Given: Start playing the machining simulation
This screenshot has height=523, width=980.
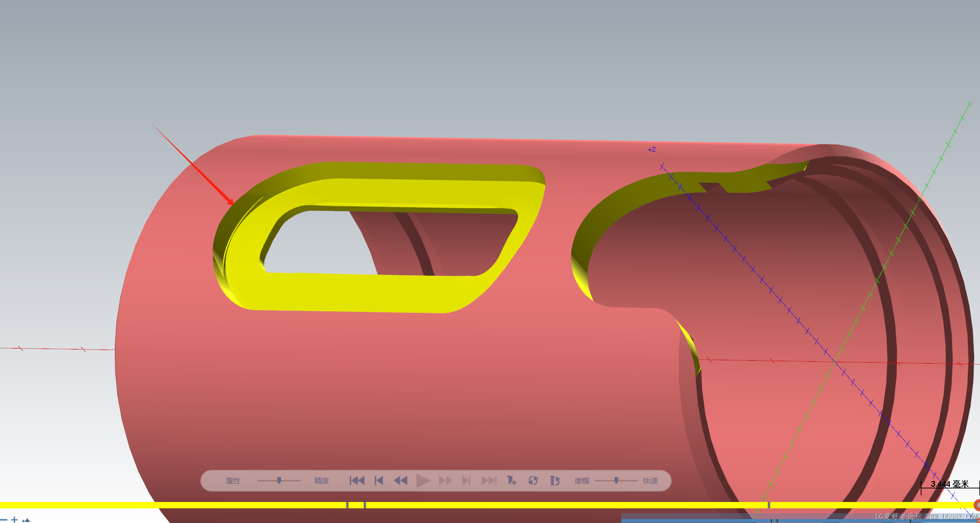Looking at the screenshot, I should tap(423, 480).
